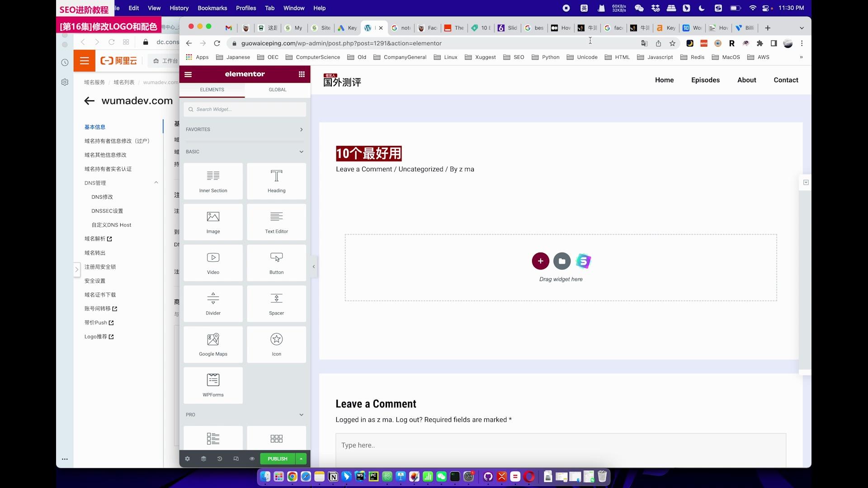Click the Home nav link

[665, 80]
